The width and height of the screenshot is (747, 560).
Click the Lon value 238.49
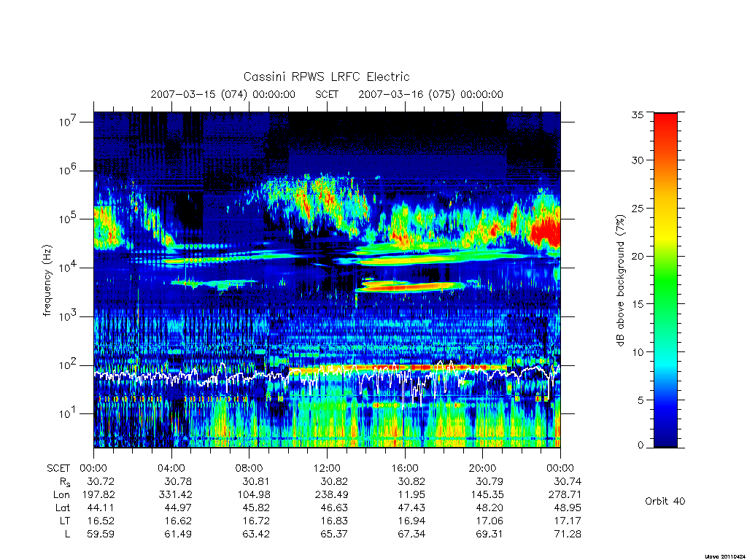click(331, 495)
